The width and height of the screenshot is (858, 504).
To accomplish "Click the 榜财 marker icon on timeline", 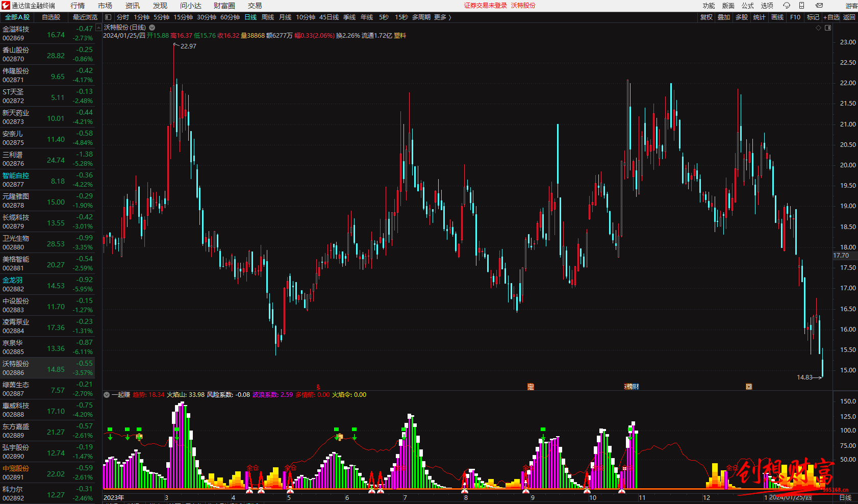I will (x=632, y=387).
